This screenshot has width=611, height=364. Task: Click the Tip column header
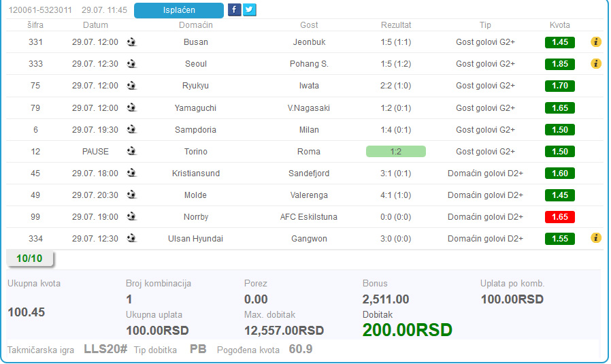pyautogui.click(x=485, y=25)
